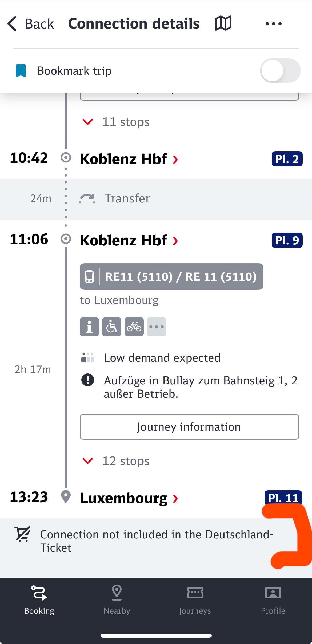Tap the train information 'i' icon
Image resolution: width=312 pixels, height=644 pixels.
tap(89, 327)
